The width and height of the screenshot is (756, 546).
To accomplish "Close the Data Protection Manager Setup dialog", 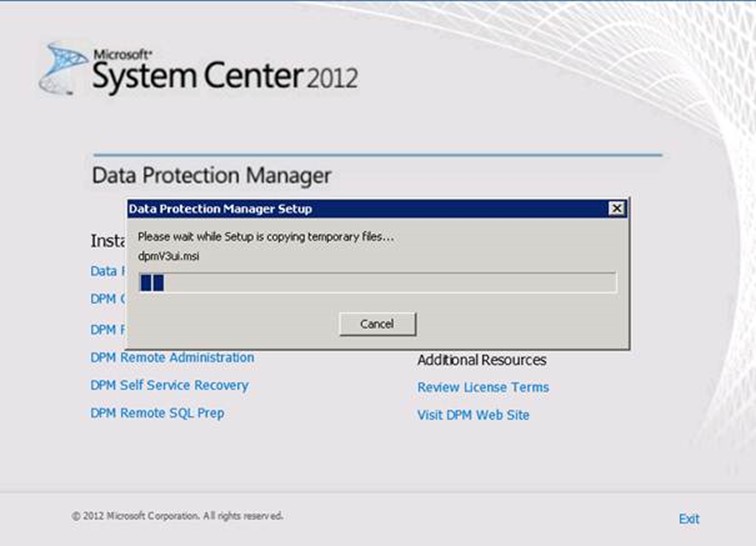I will point(617,208).
